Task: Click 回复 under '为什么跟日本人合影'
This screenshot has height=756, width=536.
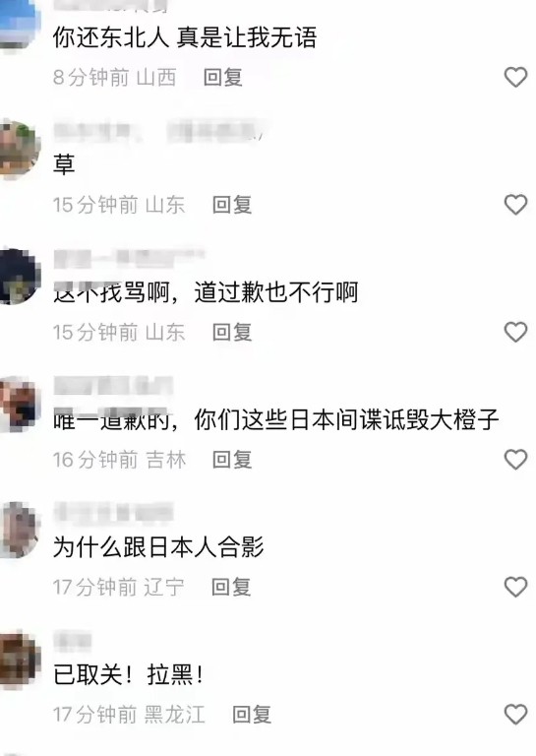Action: click(x=231, y=587)
